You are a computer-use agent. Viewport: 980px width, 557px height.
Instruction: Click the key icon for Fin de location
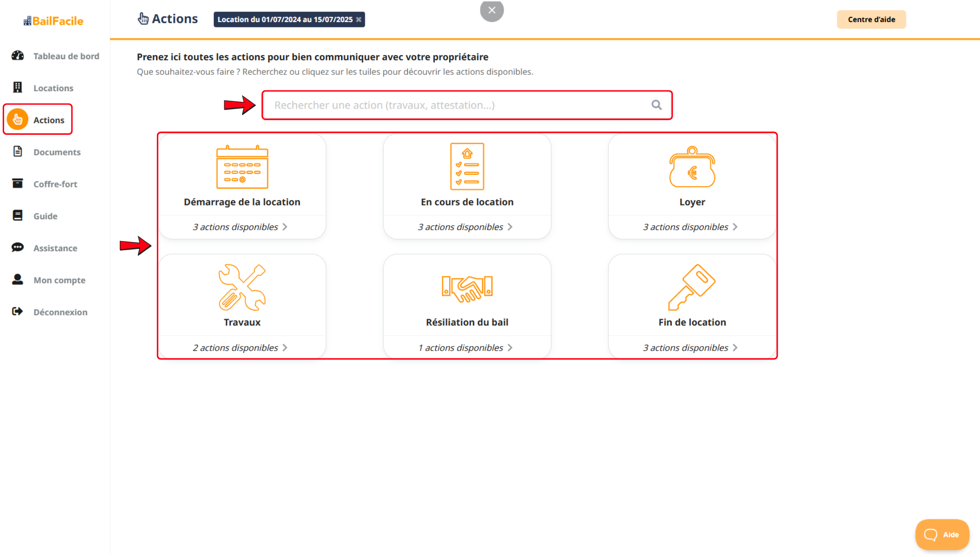pyautogui.click(x=692, y=287)
